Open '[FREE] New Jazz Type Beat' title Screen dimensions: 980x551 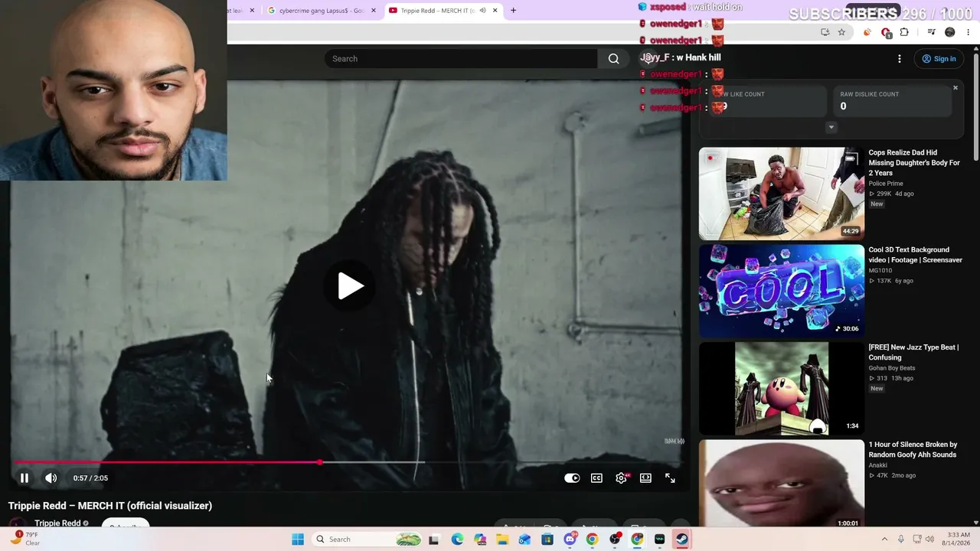click(x=913, y=352)
